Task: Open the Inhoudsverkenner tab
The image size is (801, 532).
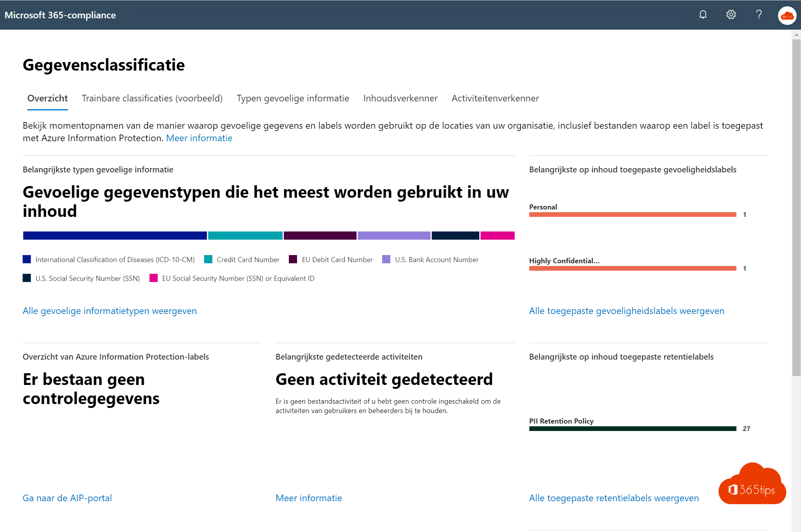Action: click(x=400, y=98)
